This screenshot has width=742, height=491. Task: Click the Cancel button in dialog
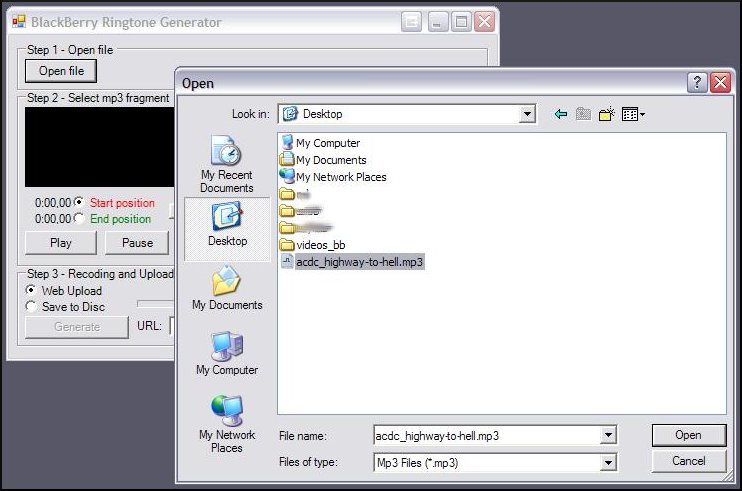tap(688, 461)
